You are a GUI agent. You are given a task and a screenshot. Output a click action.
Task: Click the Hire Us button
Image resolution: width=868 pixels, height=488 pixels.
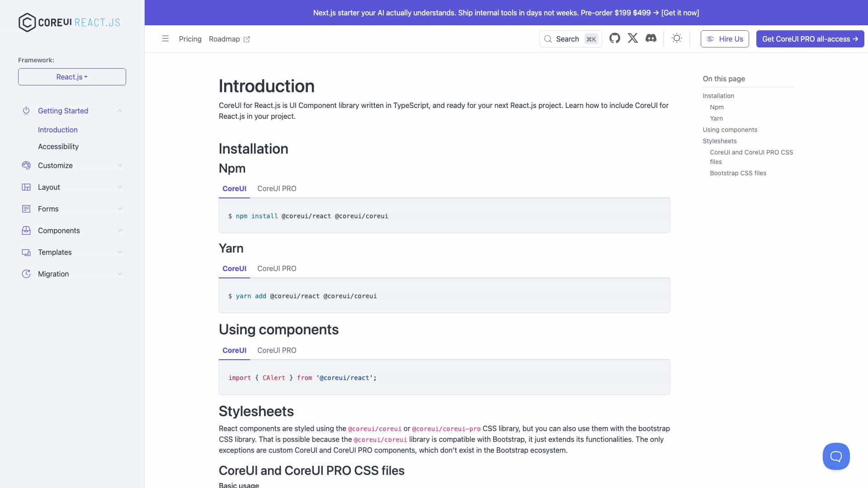click(x=725, y=39)
